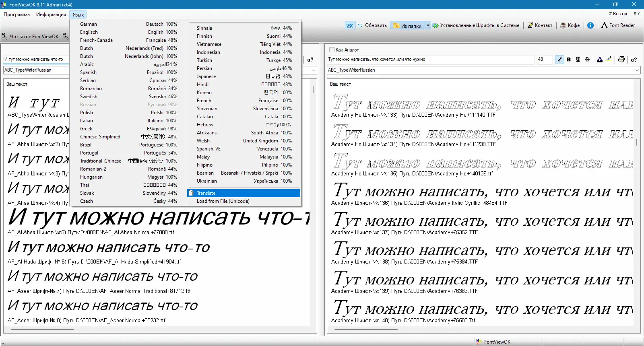Click left font name field ABC_TypeWriterRussian

point(36,70)
